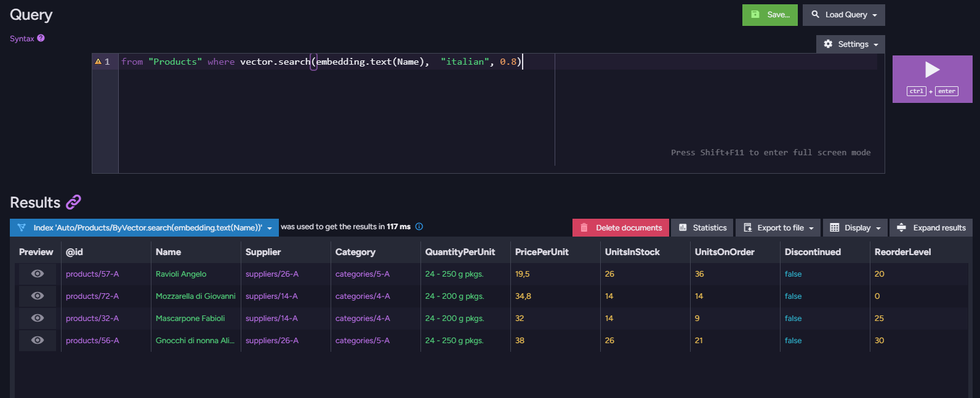Preview document products/57-A with eye icon
The image size is (980, 398).
(38, 274)
